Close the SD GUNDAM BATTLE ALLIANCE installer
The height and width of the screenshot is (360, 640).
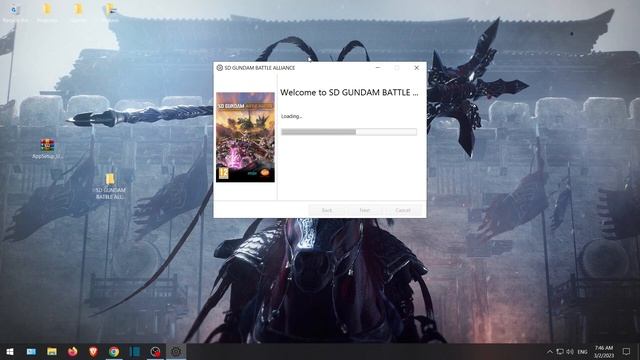[416, 68]
